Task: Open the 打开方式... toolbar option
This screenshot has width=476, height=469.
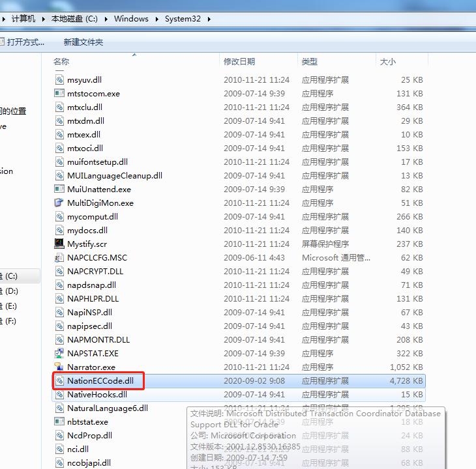Action: point(25,42)
